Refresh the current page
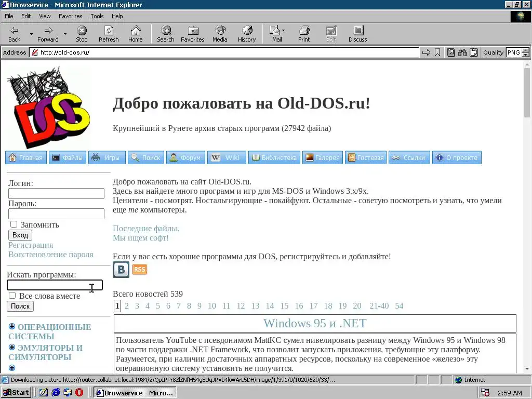This screenshot has height=399, width=532. point(109,34)
